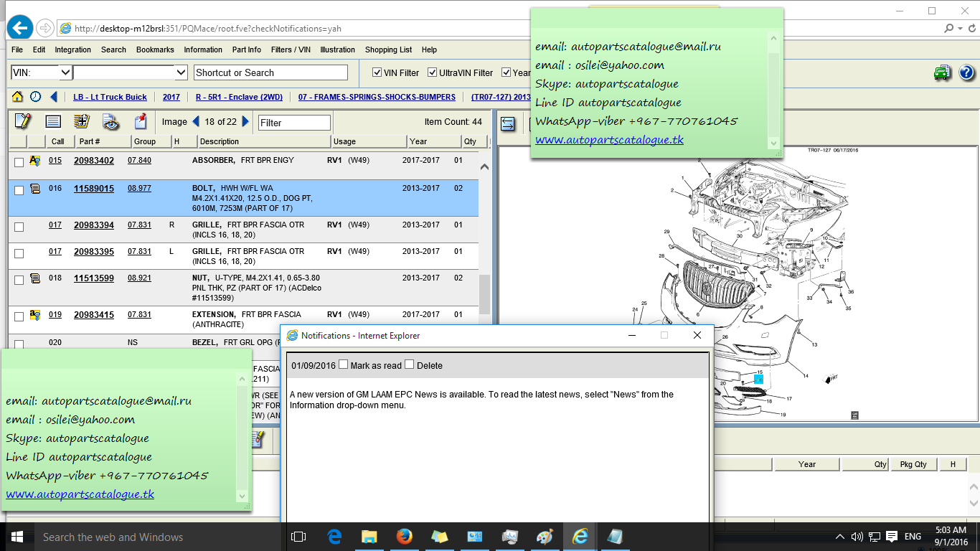The height and width of the screenshot is (551, 980).
Task: Click the top sticky note's scroll-down arrow
Action: 773,143
